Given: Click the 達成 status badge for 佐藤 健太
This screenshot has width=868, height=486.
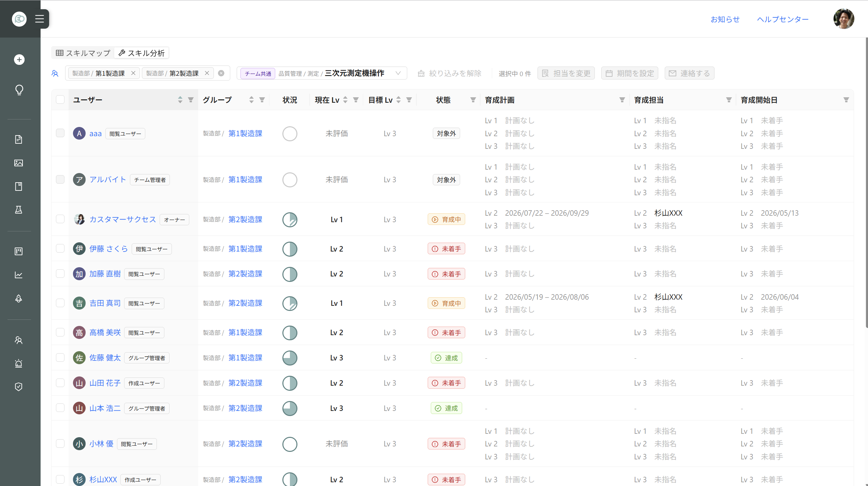Looking at the screenshot, I should click(x=446, y=358).
